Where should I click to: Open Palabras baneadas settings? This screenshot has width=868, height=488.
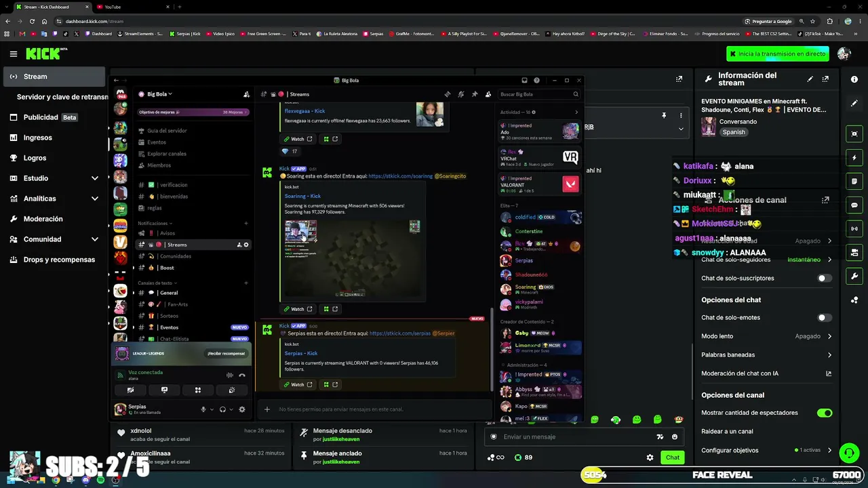pyautogui.click(x=766, y=354)
